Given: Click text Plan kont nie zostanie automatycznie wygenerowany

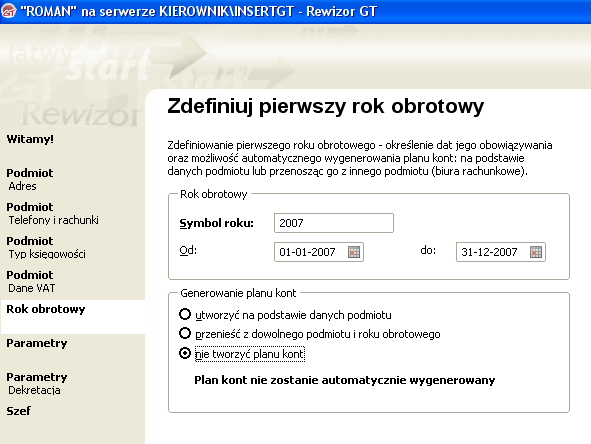Looking at the screenshot, I should click(344, 380).
